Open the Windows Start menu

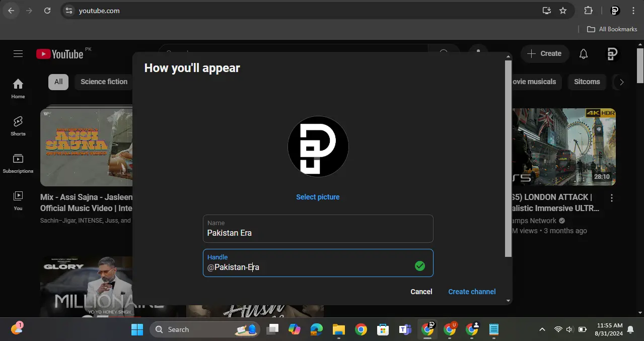point(137,329)
